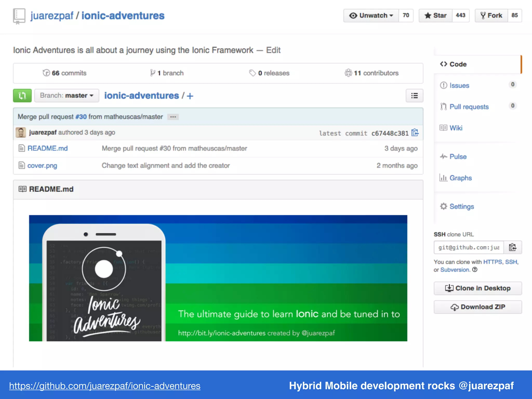View the 70 watchers count

coord(406,16)
